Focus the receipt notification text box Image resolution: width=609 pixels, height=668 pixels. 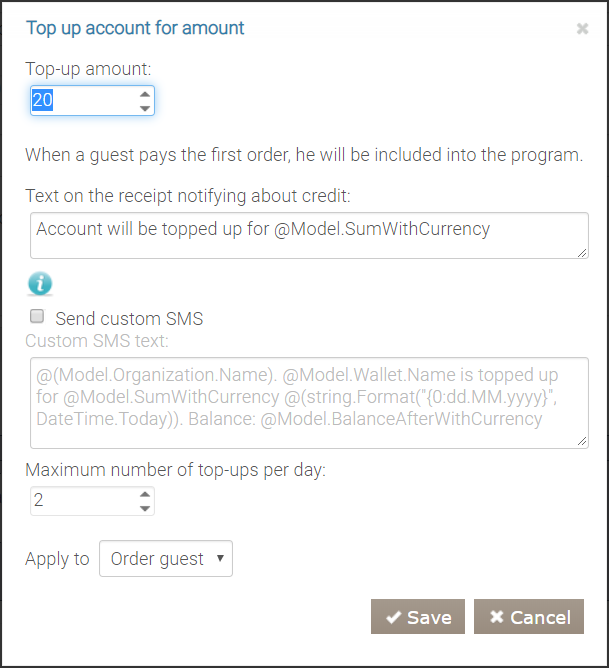300,234
